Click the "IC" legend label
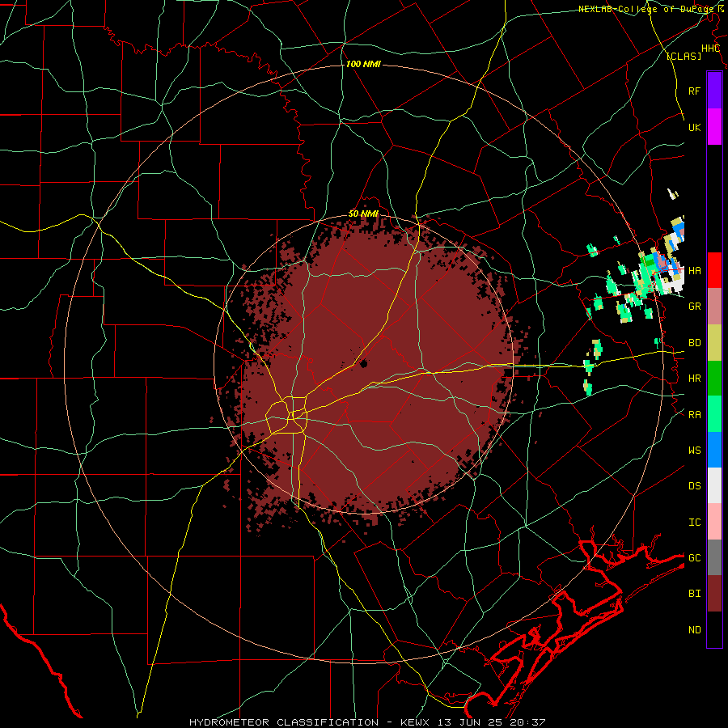 tap(694, 523)
